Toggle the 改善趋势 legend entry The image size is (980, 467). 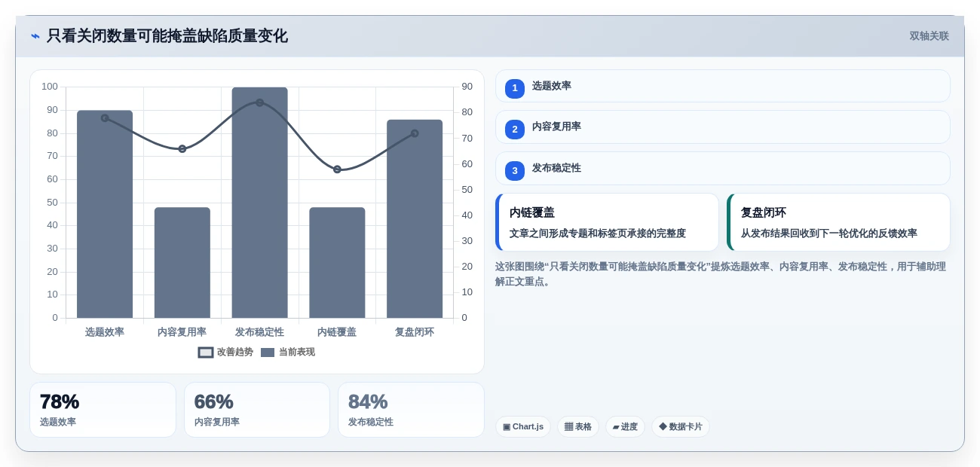[x=225, y=352]
